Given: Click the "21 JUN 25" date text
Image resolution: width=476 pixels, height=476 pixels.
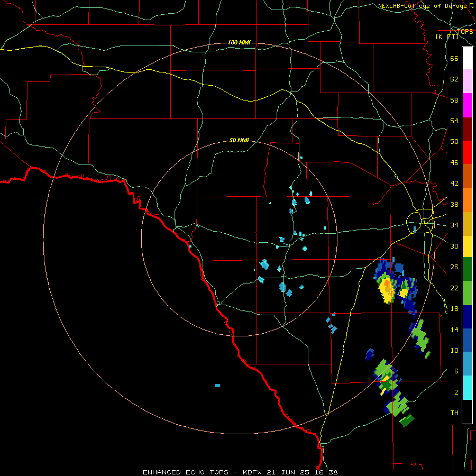Looking at the screenshot, I should tap(288, 472).
